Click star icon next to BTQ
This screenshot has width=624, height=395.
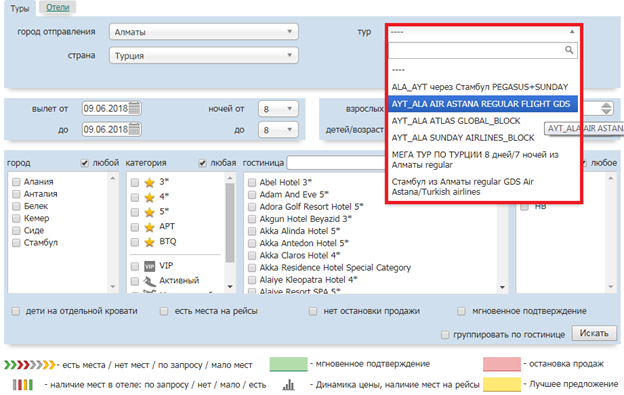pos(150,242)
